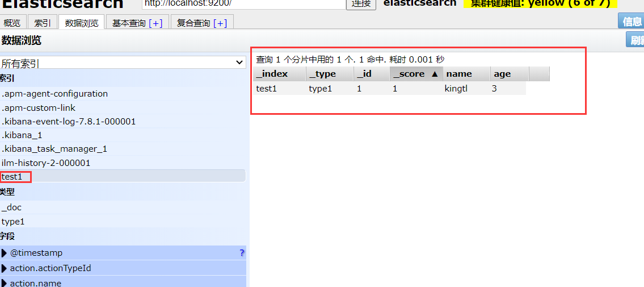Image resolution: width=644 pixels, height=287 pixels.
Task: Open the 信息 button menu
Action: pyautogui.click(x=632, y=20)
